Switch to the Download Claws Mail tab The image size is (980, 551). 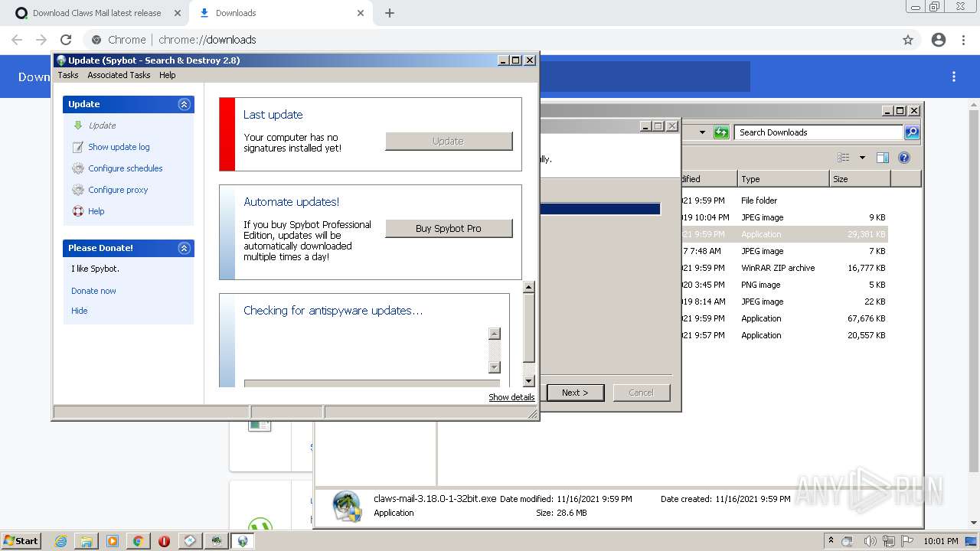pyautogui.click(x=97, y=13)
